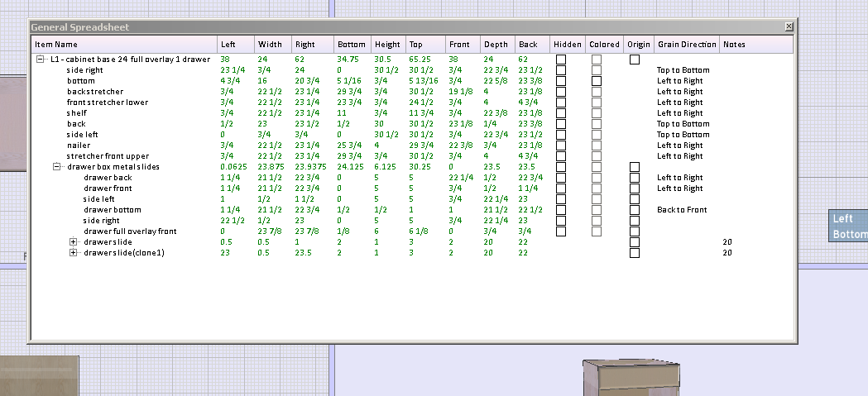Tick the Origin checkbox for drawer bottom

(635, 210)
